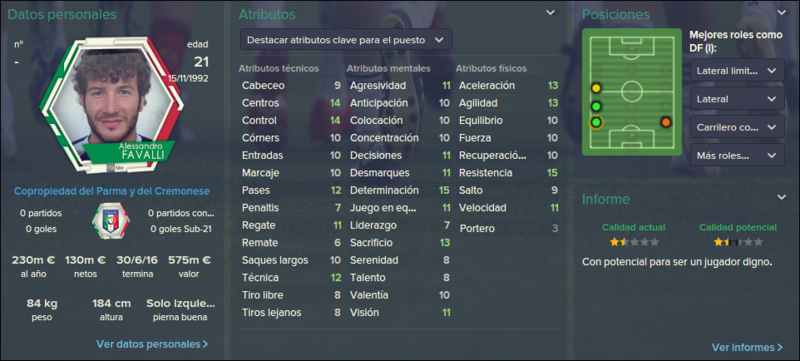This screenshot has height=361, width=800.
Task: Open 'Destacar atributos clave para el puesto' dropdown
Action: [346, 40]
